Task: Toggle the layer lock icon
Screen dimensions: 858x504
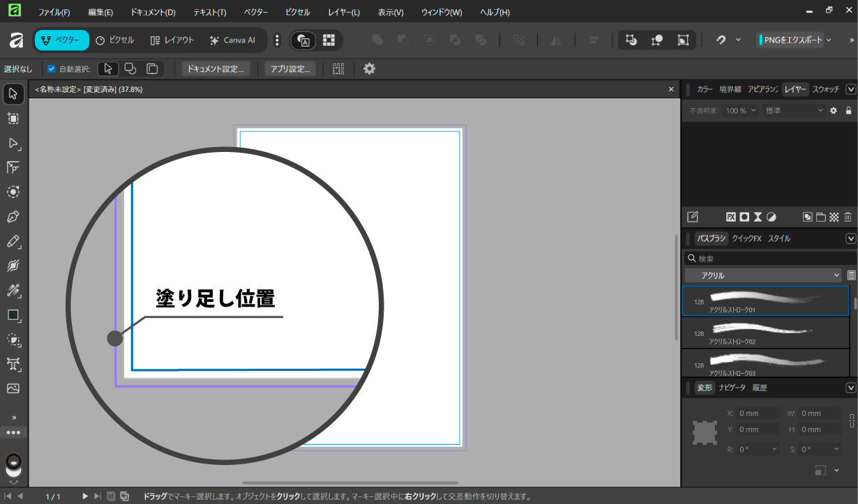Action: tap(848, 111)
